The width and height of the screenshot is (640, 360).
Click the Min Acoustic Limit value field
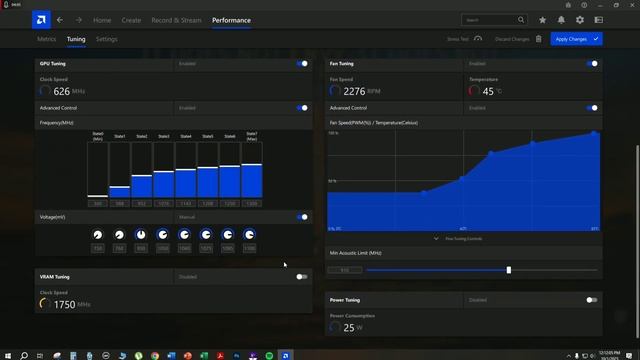point(345,270)
